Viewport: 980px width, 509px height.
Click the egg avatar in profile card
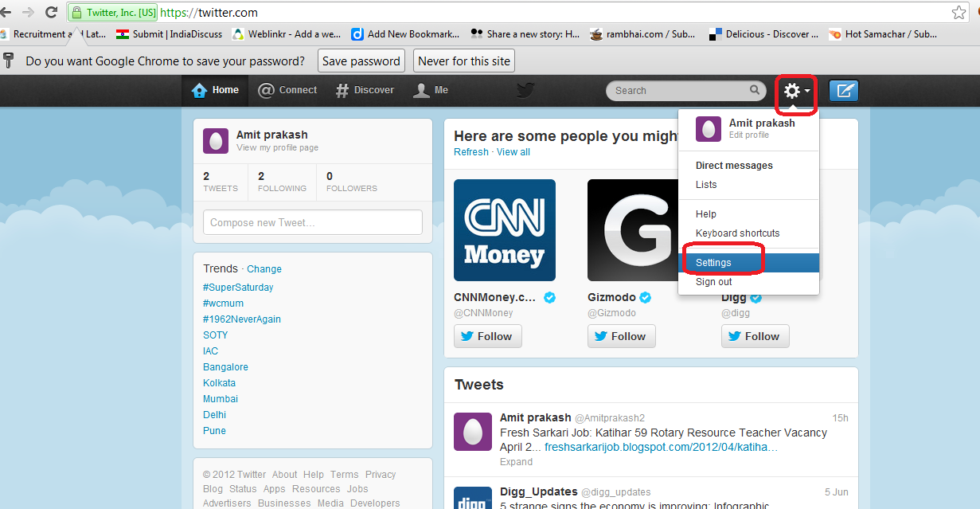[x=216, y=140]
